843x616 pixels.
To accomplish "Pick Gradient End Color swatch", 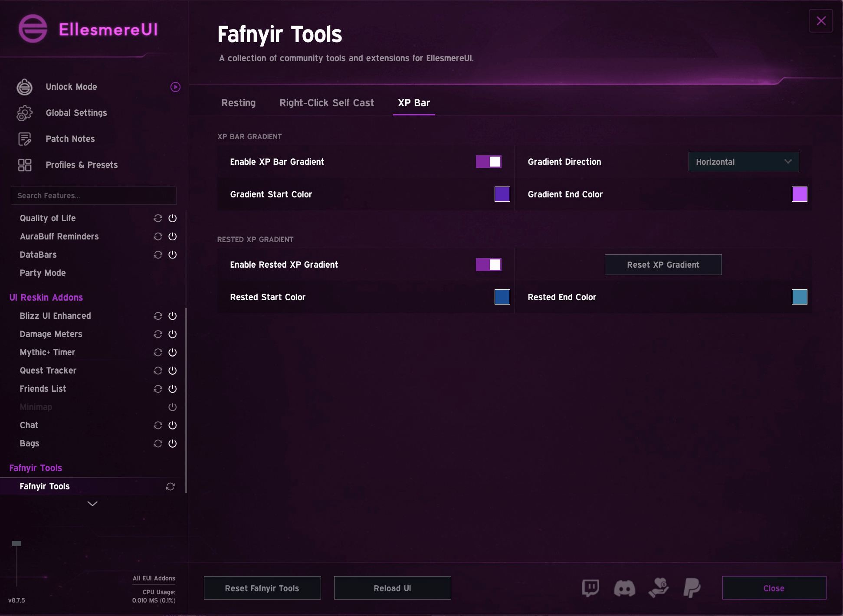I will point(800,194).
